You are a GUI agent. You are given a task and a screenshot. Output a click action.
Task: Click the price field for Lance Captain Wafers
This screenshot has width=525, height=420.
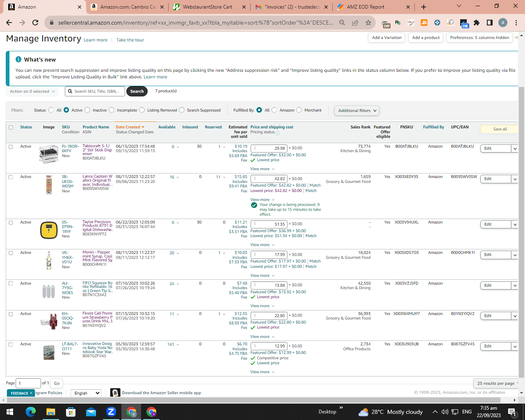[269, 179]
